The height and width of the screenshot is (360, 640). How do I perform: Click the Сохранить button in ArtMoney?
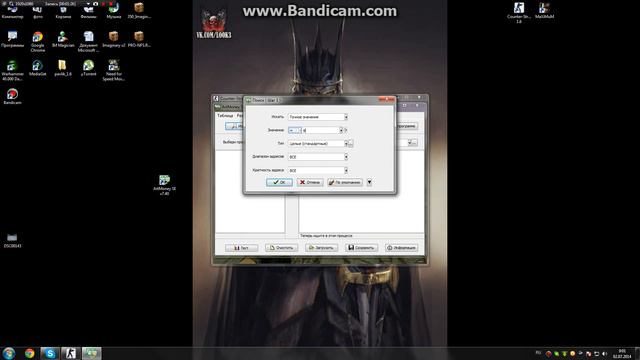pos(361,248)
